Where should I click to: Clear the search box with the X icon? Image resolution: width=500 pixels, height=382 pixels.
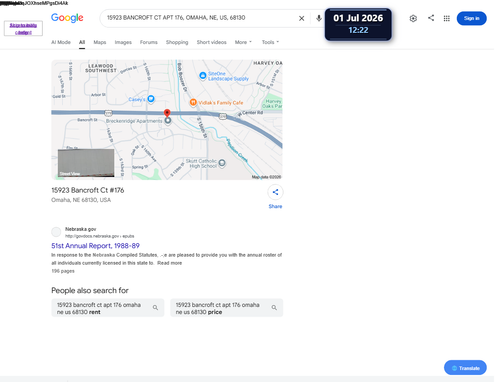tap(301, 18)
